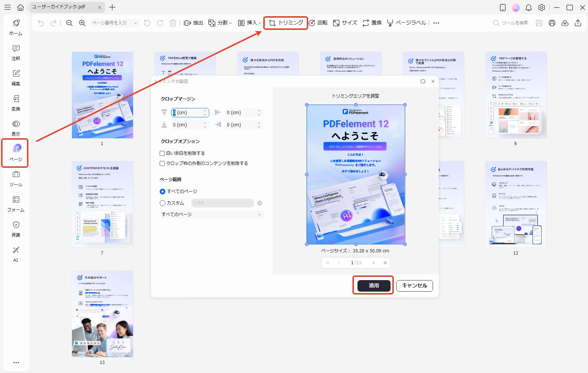The width and height of the screenshot is (588, 373).
Task: Enable the 白い余白を削除する checkbox
Action: (x=163, y=153)
